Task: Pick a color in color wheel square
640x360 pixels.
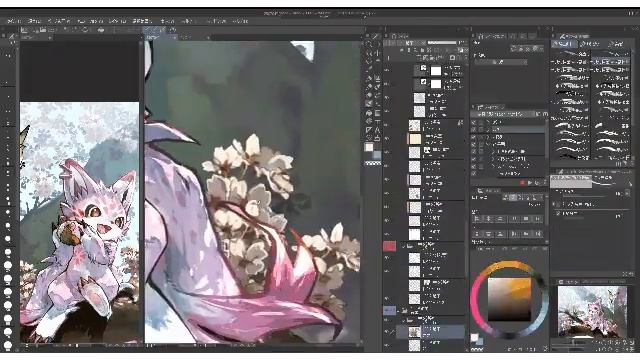Action: pyautogui.click(x=509, y=300)
